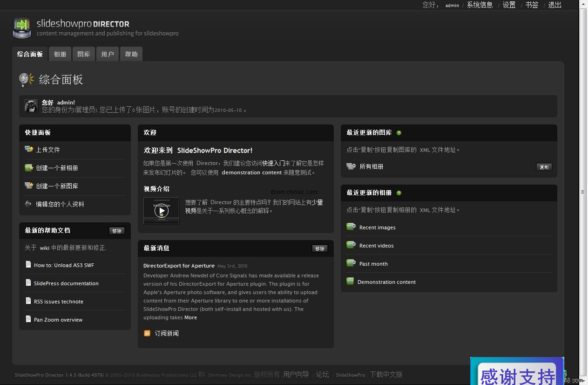Open 书签 in the top menu
This screenshot has width=588, height=385.
click(x=532, y=5)
